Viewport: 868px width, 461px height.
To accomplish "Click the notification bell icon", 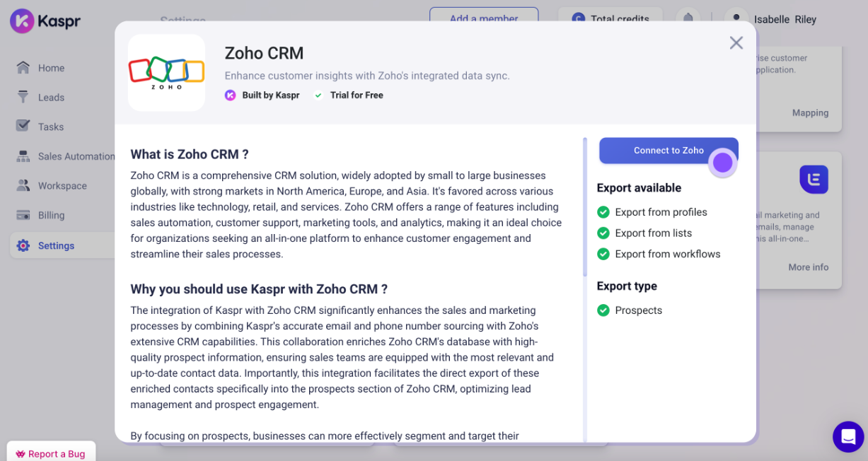I will point(688,18).
